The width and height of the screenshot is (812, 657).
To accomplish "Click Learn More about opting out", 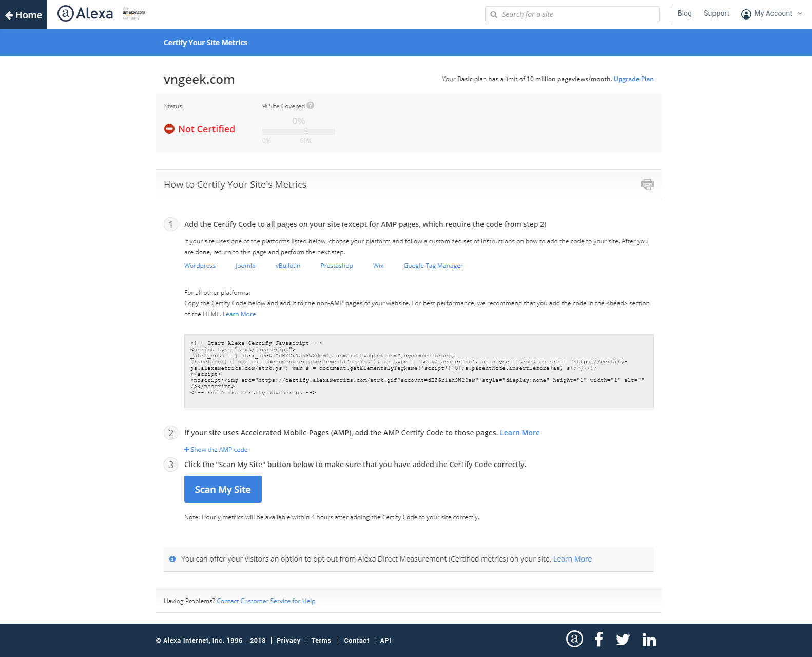I will point(572,559).
